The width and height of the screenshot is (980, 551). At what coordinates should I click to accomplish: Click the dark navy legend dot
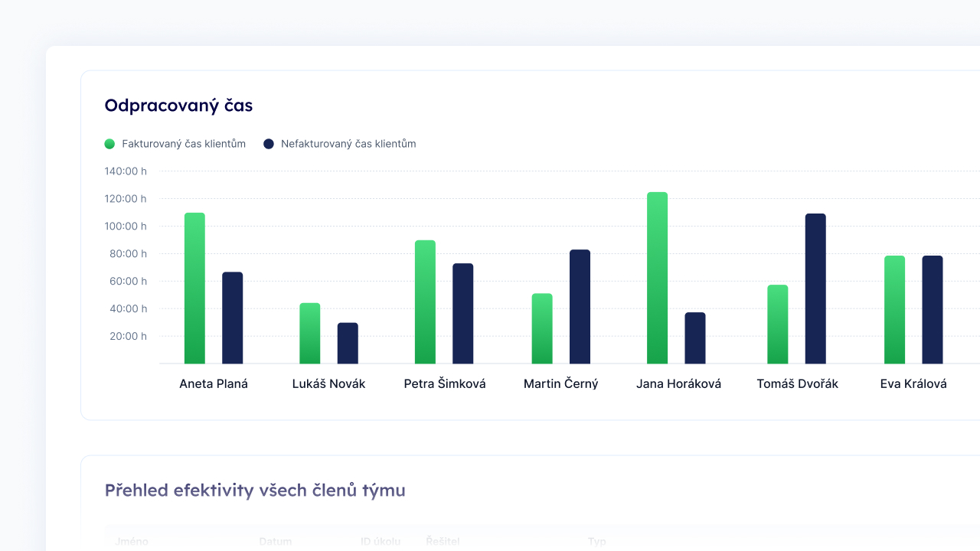click(267, 143)
